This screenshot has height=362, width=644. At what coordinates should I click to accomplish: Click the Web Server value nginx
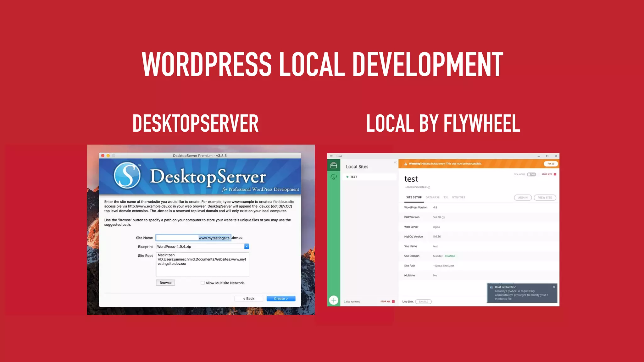point(436,227)
